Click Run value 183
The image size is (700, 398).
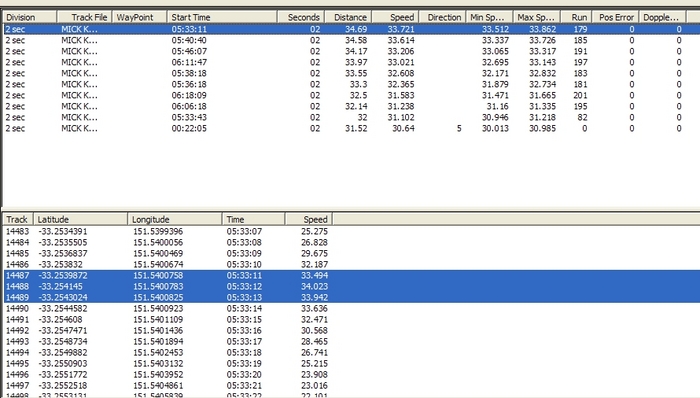click(580, 73)
